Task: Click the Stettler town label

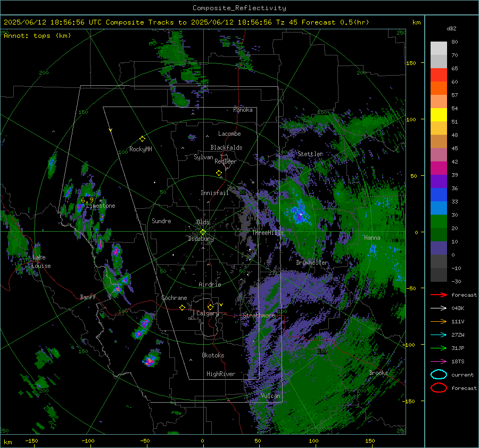Action: [x=310, y=154]
